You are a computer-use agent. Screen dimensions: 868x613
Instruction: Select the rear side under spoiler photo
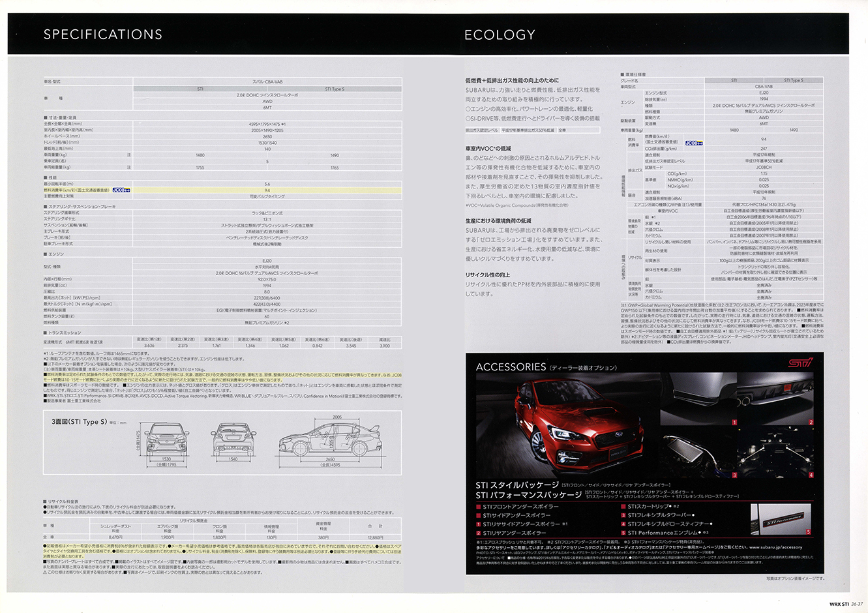click(x=700, y=399)
